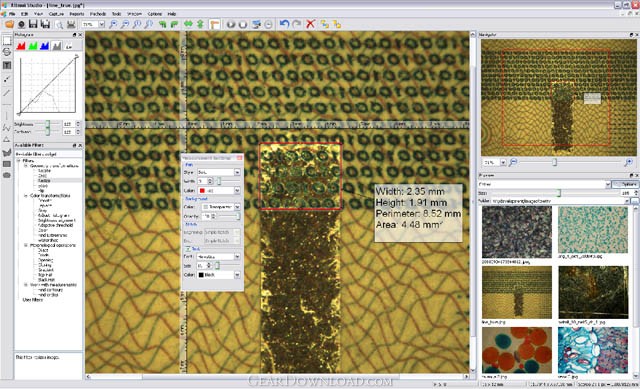Click the printer icon in toolbar

[x=71, y=24]
